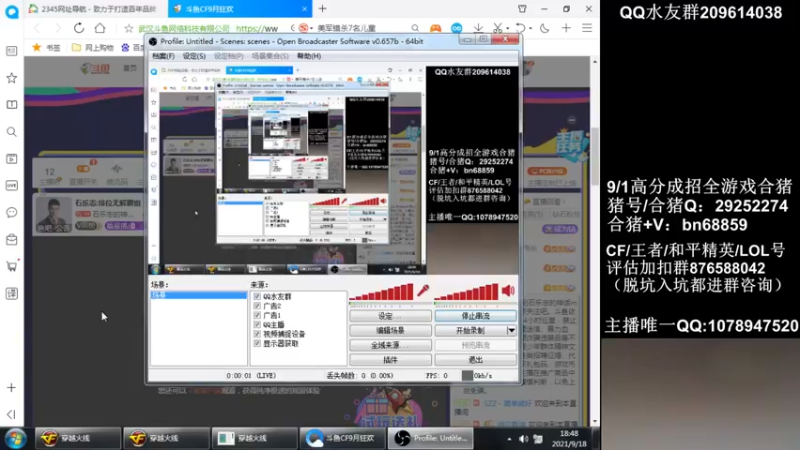
Task: Click the microphone mute icon in OBS
Action: 423,291
